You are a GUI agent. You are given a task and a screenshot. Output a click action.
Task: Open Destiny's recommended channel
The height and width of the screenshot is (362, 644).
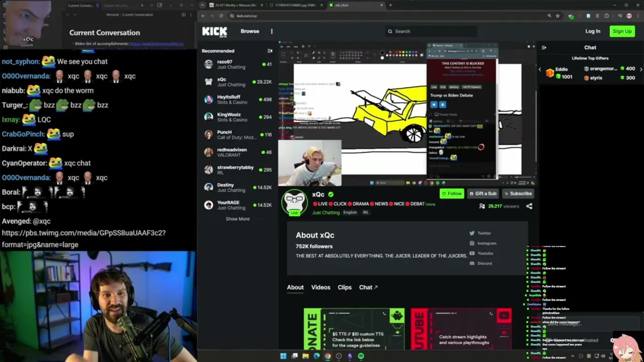(x=236, y=188)
